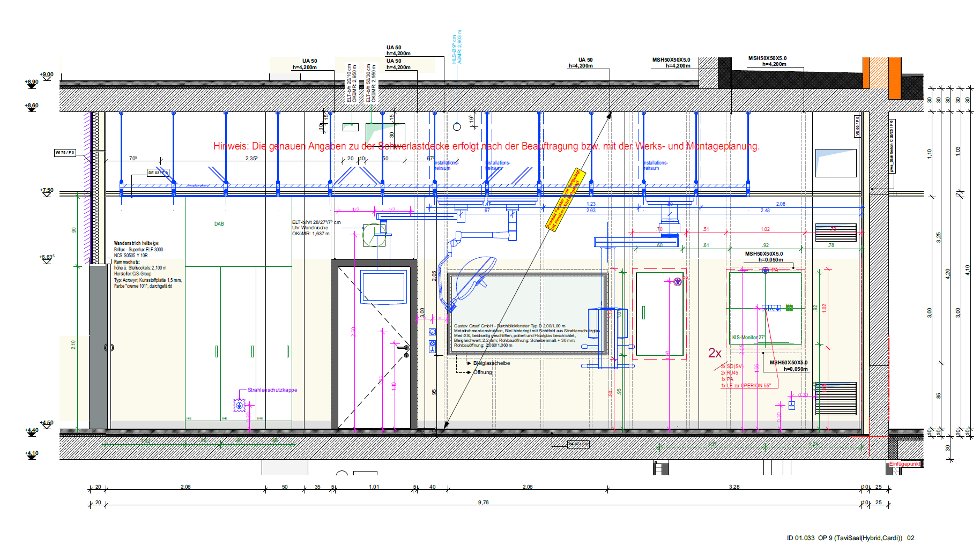This screenshot has width=980, height=546.
Task: Select the green '.92' horizontal dimension
Action: coord(765,245)
